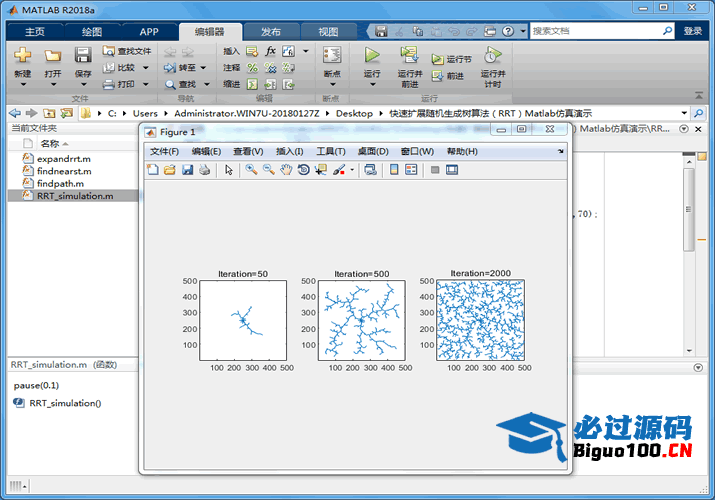The height and width of the screenshot is (500, 715).
Task: Click Figure 1 new figure icon
Action: pyautogui.click(x=153, y=170)
